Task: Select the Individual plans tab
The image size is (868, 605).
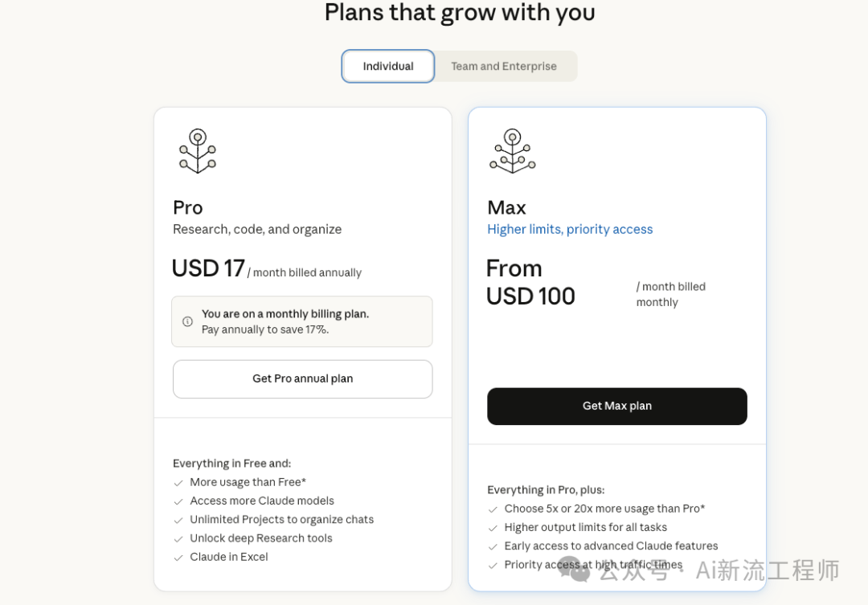Action: point(388,67)
